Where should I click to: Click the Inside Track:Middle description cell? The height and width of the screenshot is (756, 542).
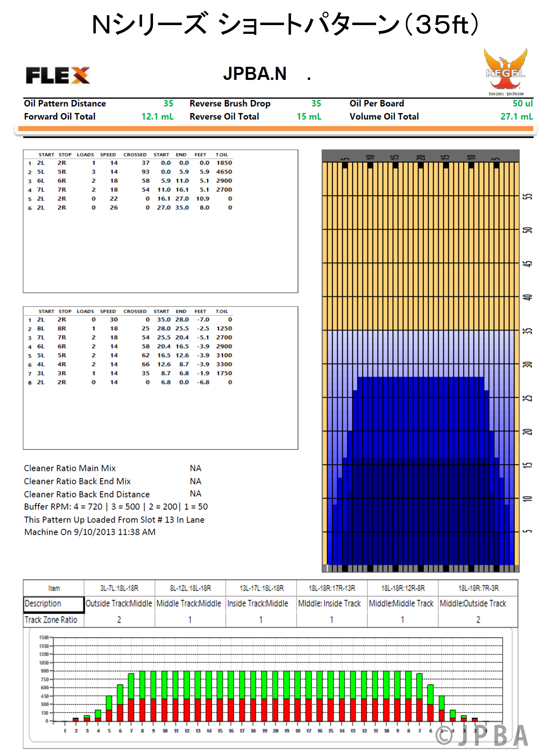point(261,604)
